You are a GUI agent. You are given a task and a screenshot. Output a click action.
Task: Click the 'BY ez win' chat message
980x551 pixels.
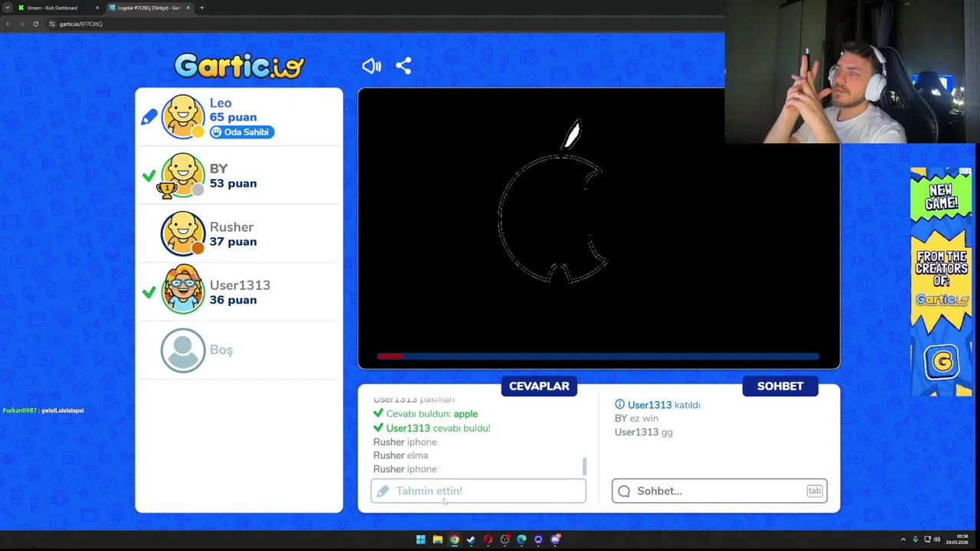pos(636,419)
